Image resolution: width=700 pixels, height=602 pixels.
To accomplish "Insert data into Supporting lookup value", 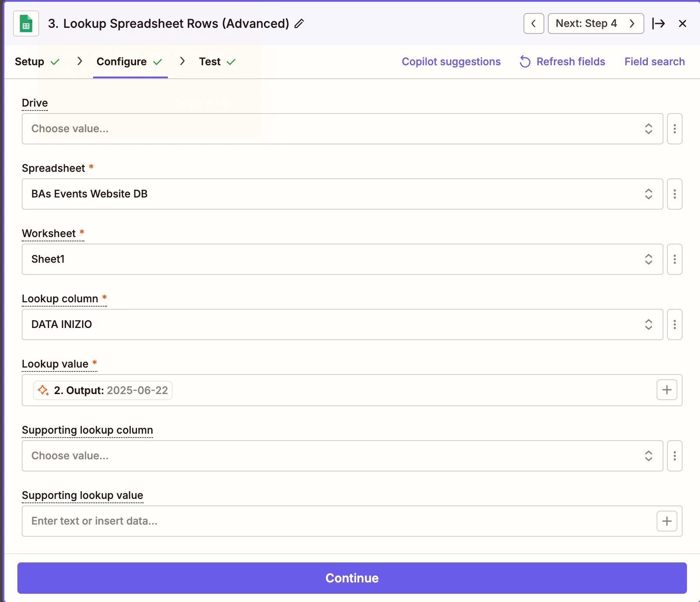I will point(667,521).
